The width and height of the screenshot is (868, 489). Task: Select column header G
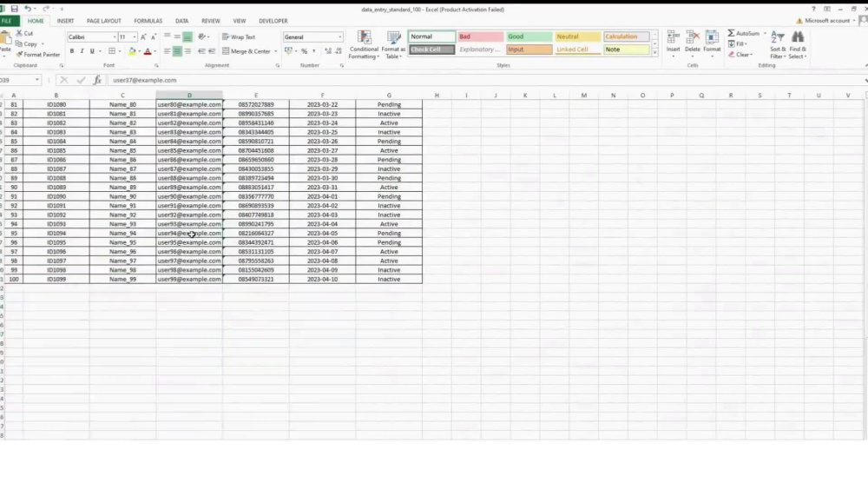pos(389,96)
